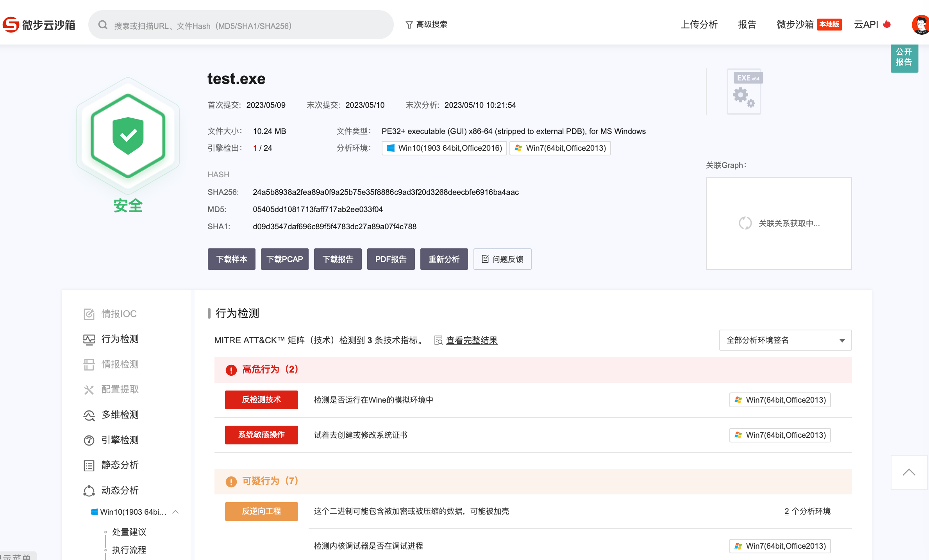This screenshot has height=560, width=929.
Task: Click the ThreatBook sandbox logo
Action: (x=39, y=24)
